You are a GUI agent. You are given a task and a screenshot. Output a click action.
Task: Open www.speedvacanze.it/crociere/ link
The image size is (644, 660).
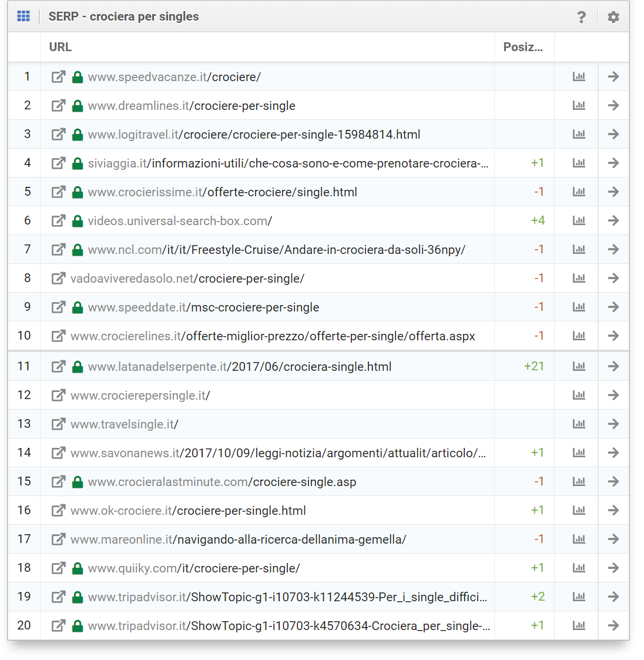(175, 77)
